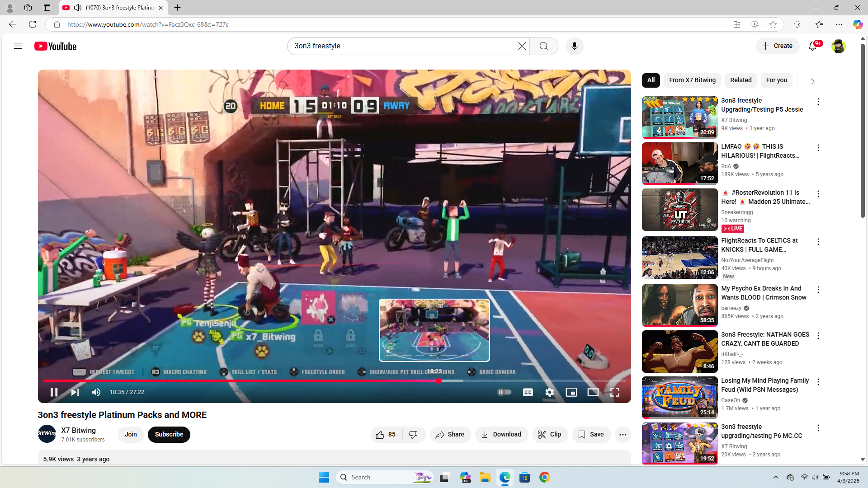This screenshot has width=868, height=488.
Task: Visit the X7 Bitwing channel name link
Action: click(79, 431)
